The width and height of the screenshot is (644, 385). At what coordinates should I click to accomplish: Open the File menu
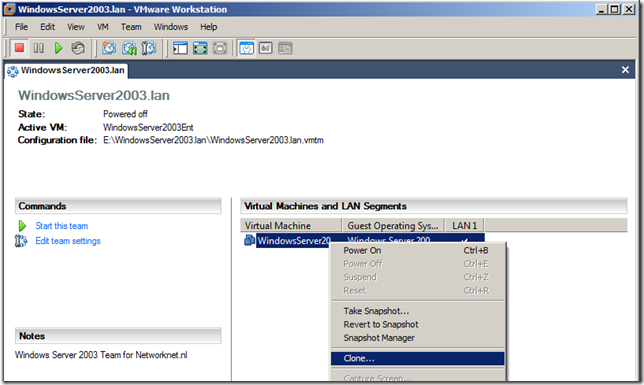(x=21, y=27)
